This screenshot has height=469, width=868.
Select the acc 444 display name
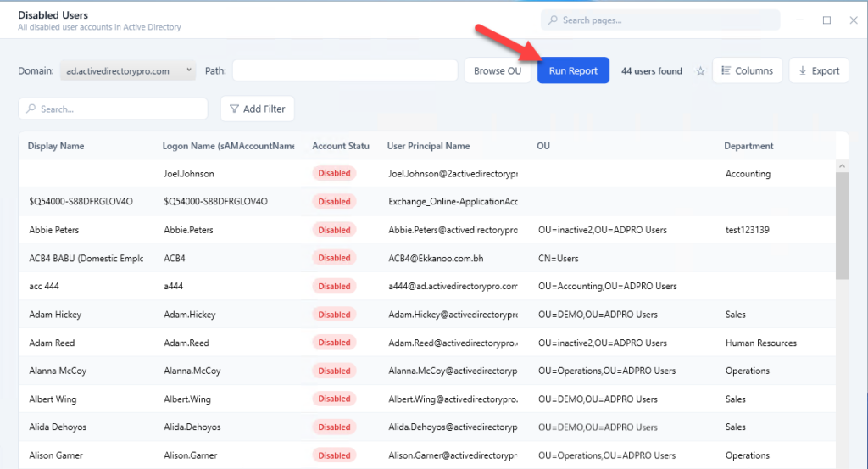[x=44, y=287]
